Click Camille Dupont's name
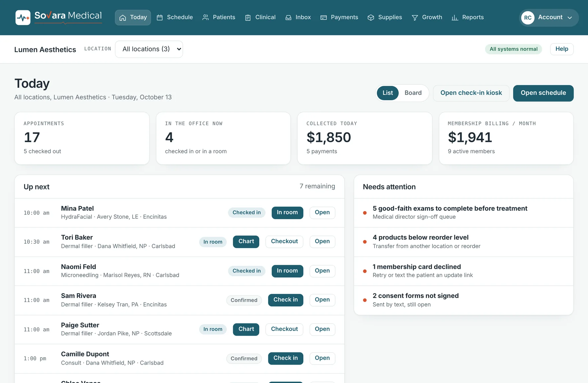588x383 pixels. 85,354
